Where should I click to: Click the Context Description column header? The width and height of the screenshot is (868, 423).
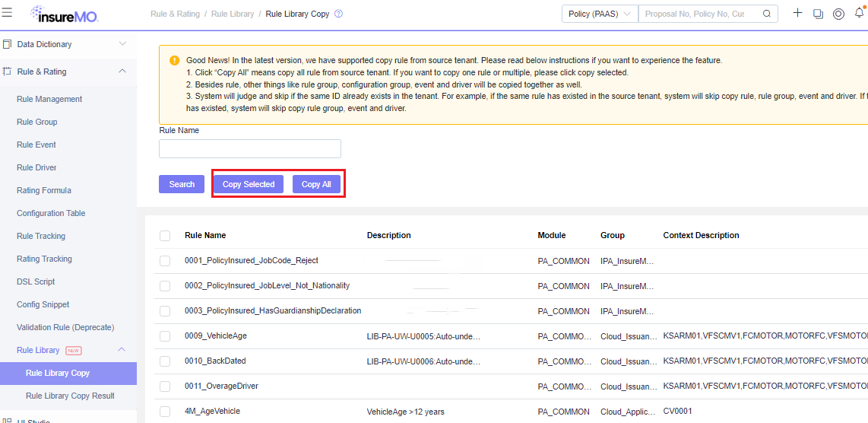coord(701,235)
